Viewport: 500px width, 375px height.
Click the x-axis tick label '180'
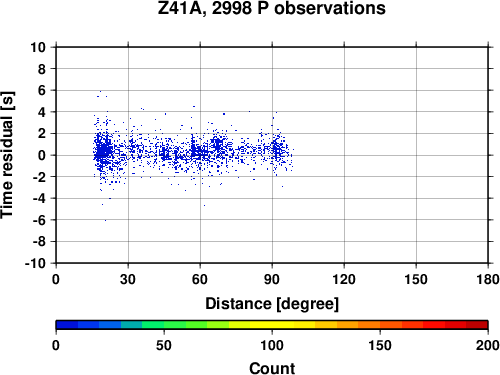pyautogui.click(x=488, y=279)
